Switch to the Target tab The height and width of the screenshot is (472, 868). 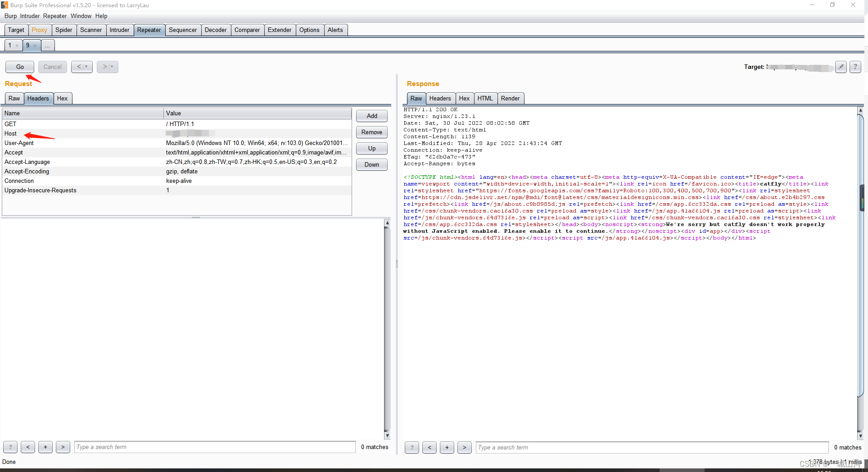click(16, 30)
